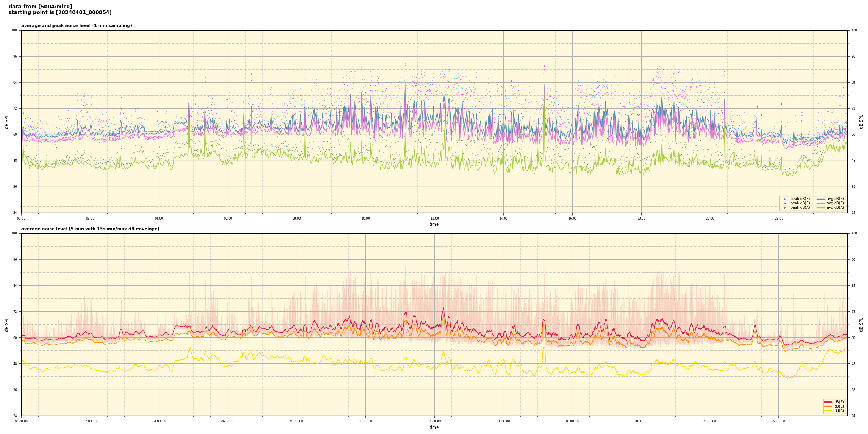The width and height of the screenshot is (868, 434).
Task: Click the 06:00 tick label on the upper chart
Action: 228,218
